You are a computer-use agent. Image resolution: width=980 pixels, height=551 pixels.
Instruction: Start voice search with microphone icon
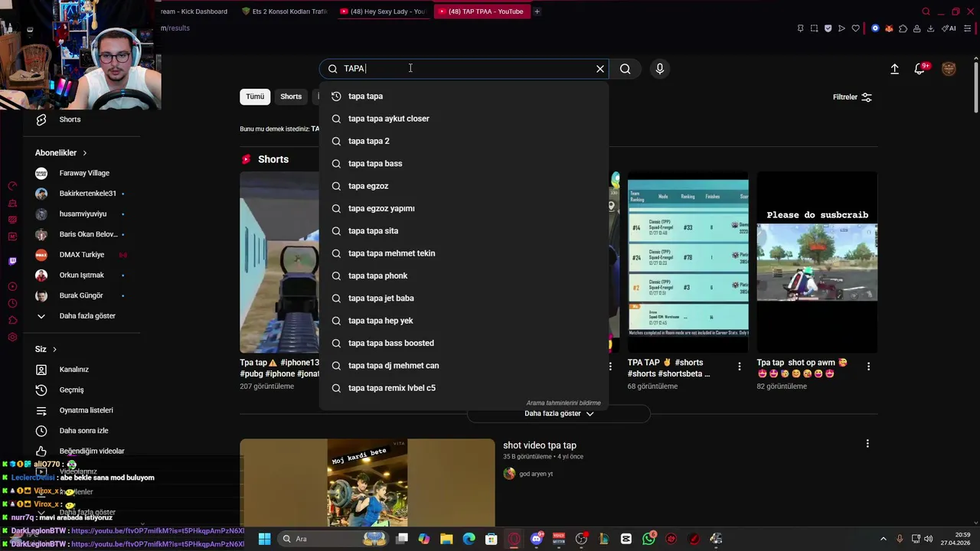coord(660,69)
